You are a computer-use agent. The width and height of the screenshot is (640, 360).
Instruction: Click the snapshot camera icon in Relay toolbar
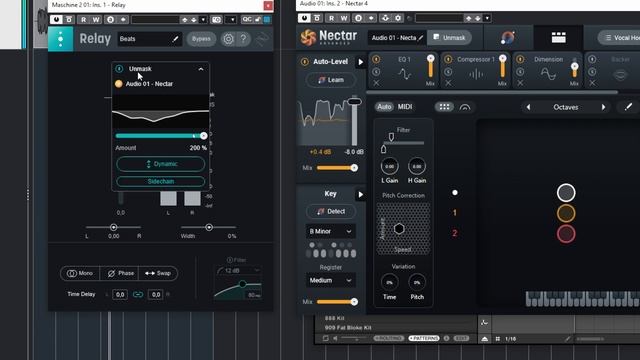(x=216, y=19)
